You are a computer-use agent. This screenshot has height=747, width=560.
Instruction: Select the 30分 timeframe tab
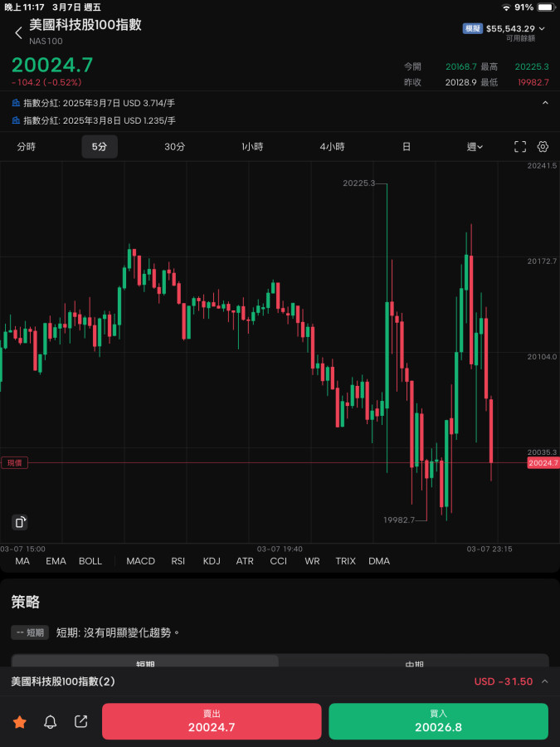[x=175, y=147]
